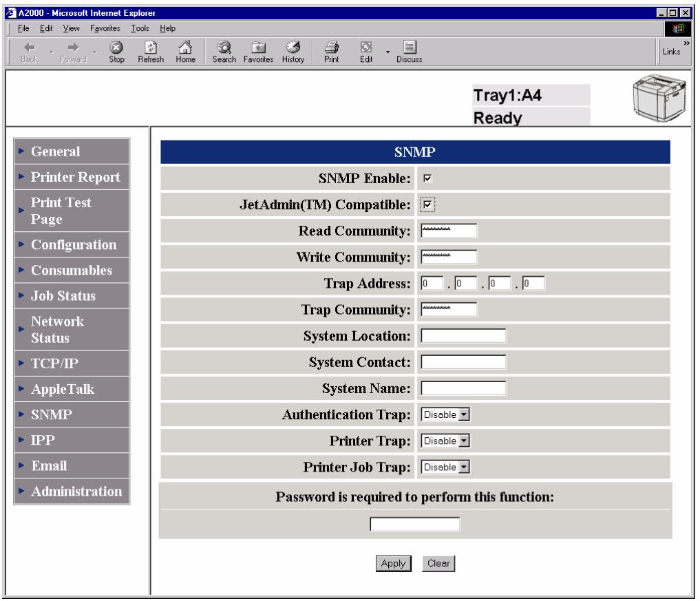Image resolution: width=700 pixels, height=601 pixels.
Task: Open the Administration sidebar page
Action: 72,491
